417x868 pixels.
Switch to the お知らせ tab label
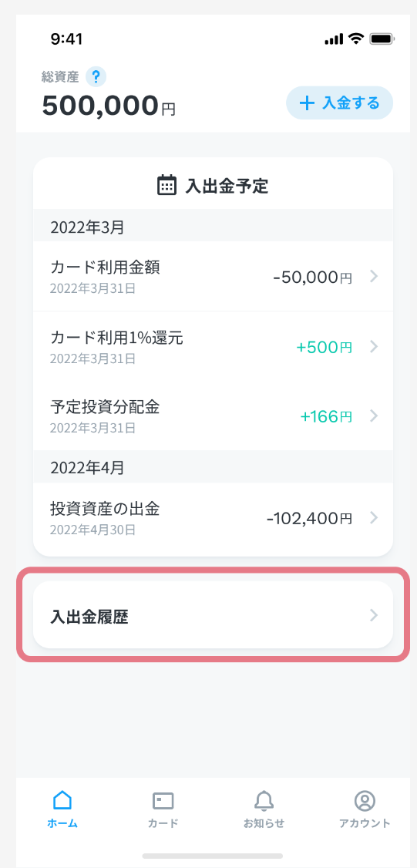coord(264,823)
